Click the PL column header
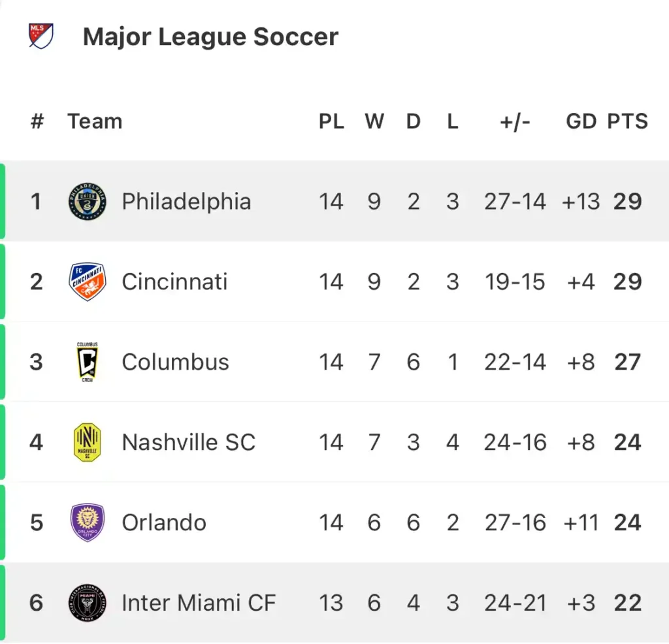The width and height of the screenshot is (669, 644). [331, 121]
